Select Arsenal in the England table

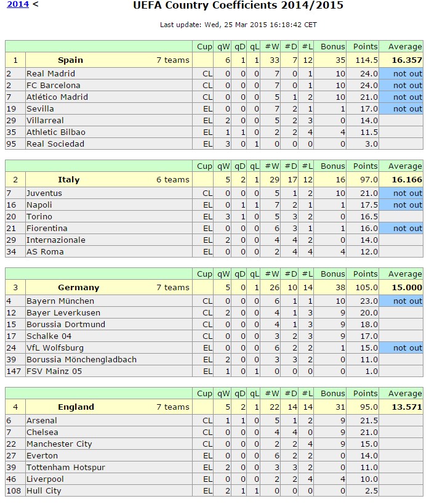tap(41, 421)
